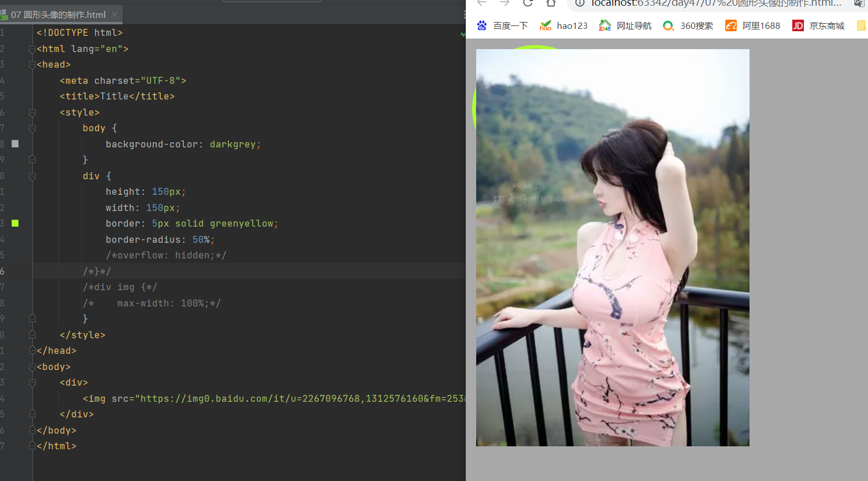
Task: Click the red JD favicon
Action: [798, 25]
